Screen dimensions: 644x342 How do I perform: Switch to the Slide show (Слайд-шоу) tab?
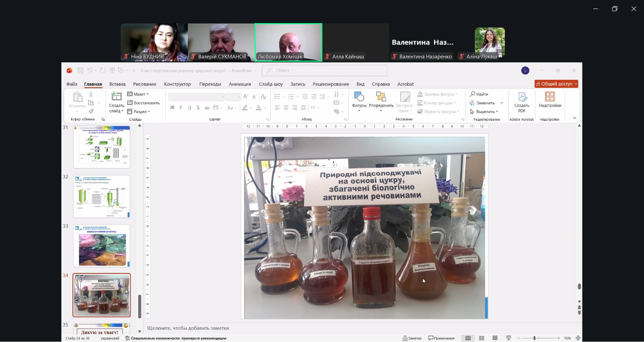(x=271, y=84)
